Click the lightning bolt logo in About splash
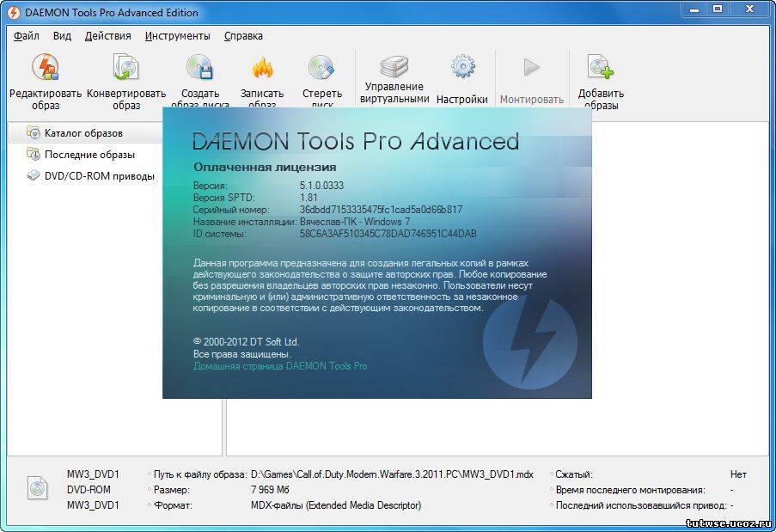Viewport: 776px width, 532px height. pyautogui.click(x=530, y=342)
